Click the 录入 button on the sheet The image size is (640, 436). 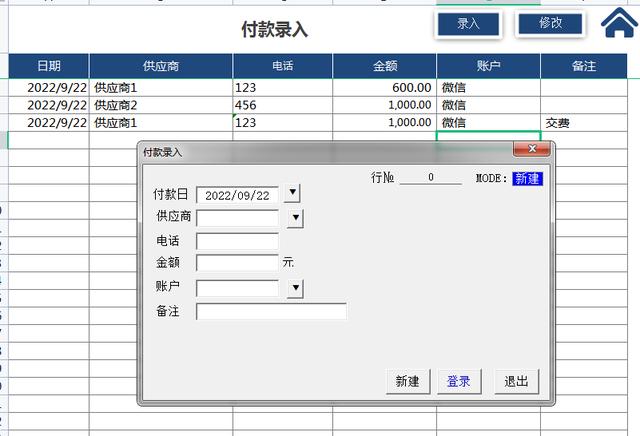(x=468, y=24)
